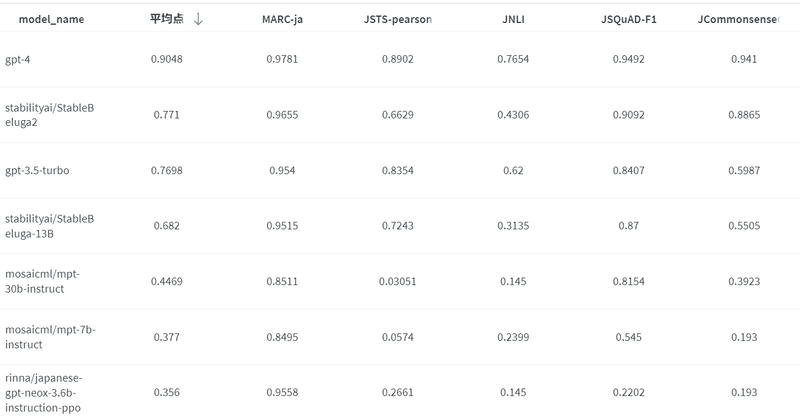Click the mosaicml/mpt-7b-instruct model name
The image size is (800, 419).
pyautogui.click(x=49, y=336)
